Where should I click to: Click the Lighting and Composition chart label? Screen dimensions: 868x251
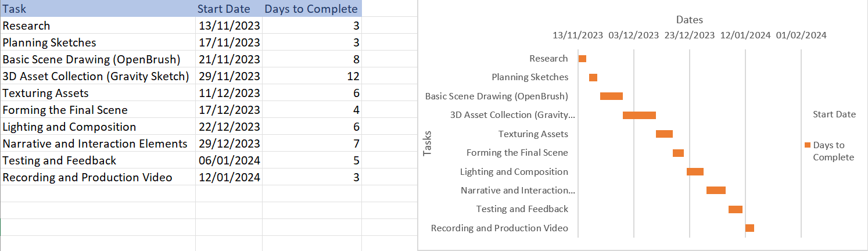tap(514, 171)
